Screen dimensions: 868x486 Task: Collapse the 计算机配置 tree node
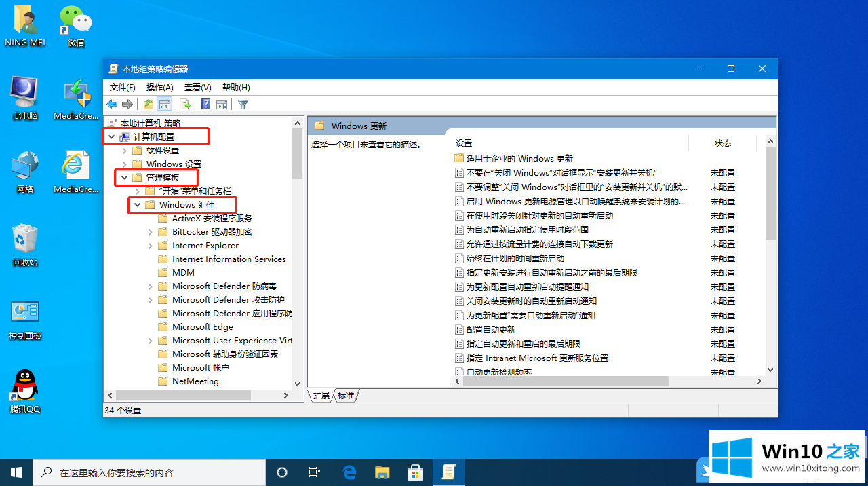[111, 137]
